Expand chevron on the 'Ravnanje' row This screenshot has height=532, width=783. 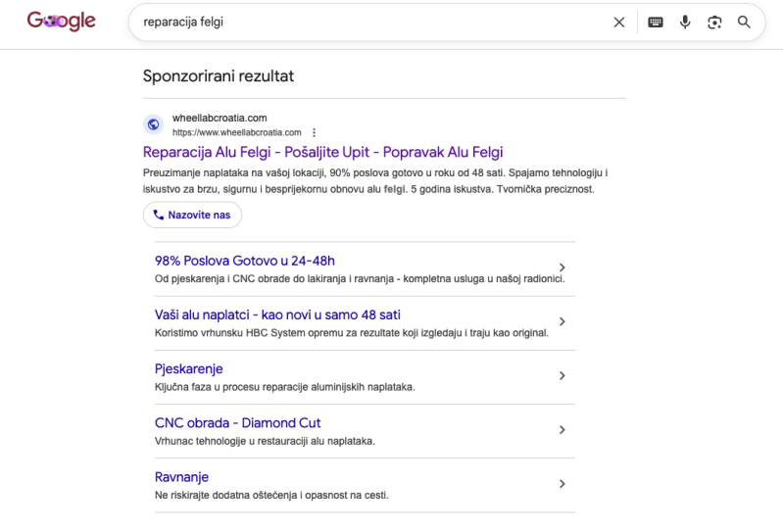tap(563, 484)
